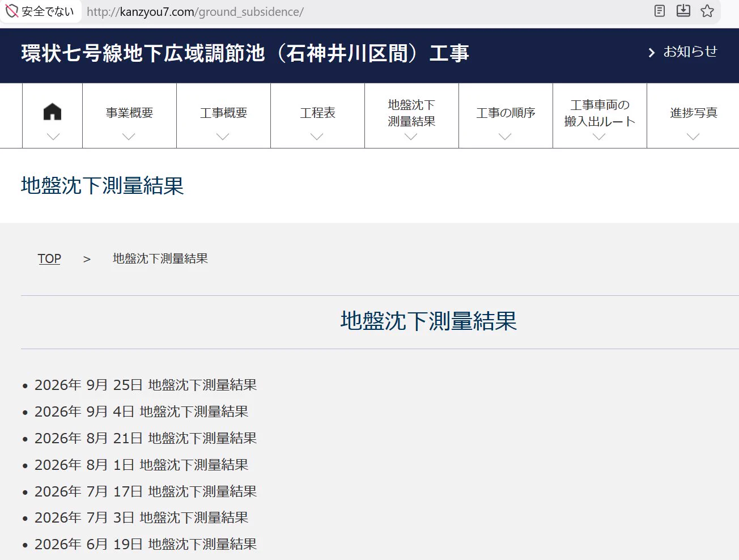The height and width of the screenshot is (560, 739).
Task: Open the 2026年 7月 17日 measurement result
Action: click(x=146, y=491)
